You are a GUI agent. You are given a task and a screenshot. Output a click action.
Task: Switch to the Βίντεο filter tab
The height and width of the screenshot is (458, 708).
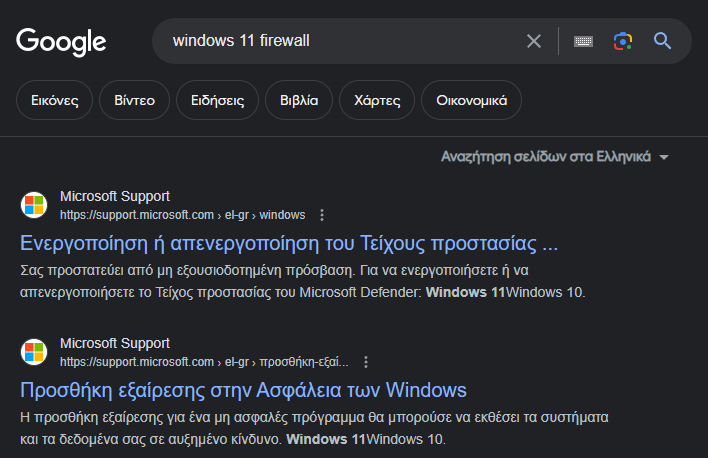tap(135, 100)
